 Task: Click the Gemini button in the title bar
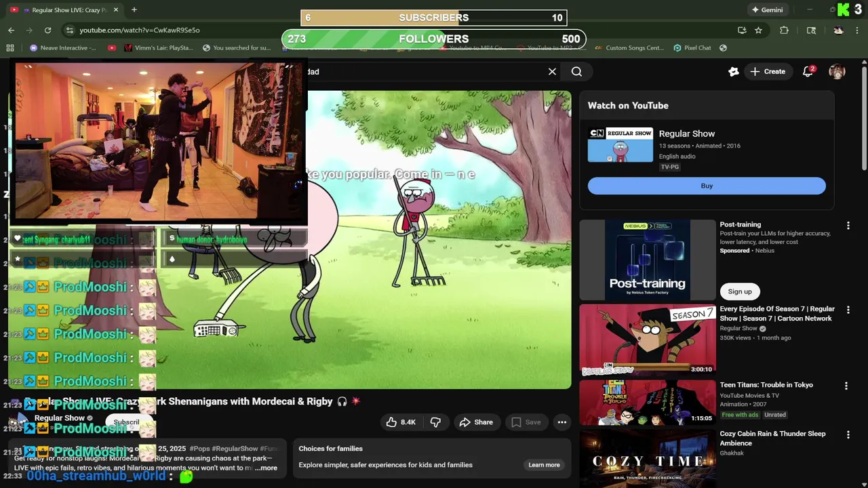point(767,9)
